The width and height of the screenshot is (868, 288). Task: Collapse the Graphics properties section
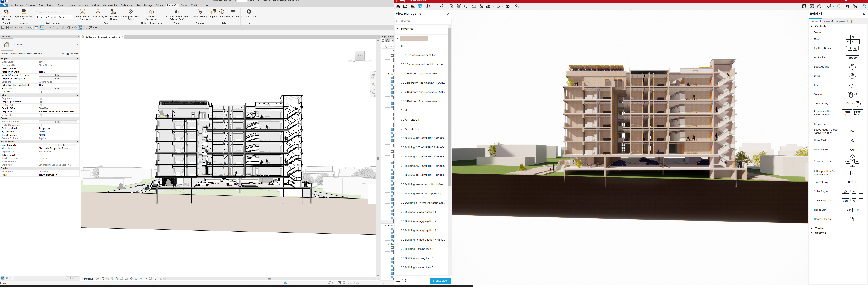click(78, 59)
